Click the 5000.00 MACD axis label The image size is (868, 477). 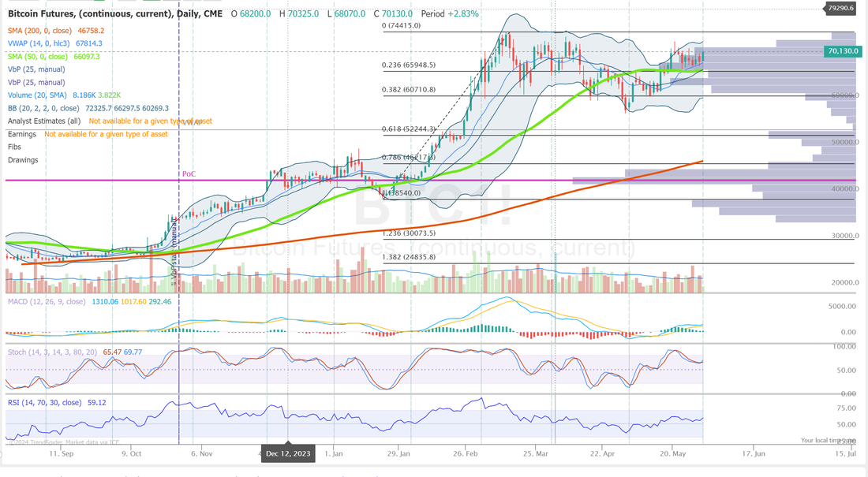[842, 306]
